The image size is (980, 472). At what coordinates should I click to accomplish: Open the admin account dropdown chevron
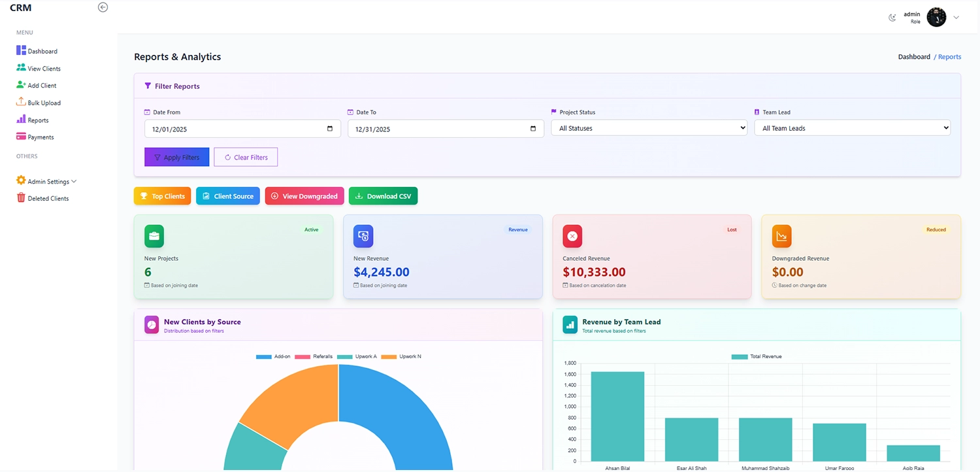tap(956, 18)
